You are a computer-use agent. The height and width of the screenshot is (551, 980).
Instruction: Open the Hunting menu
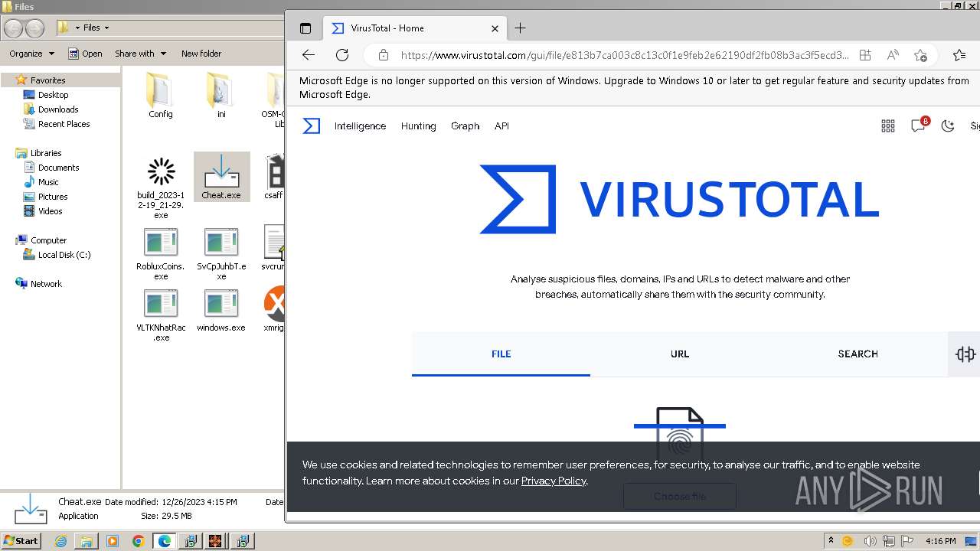(418, 126)
